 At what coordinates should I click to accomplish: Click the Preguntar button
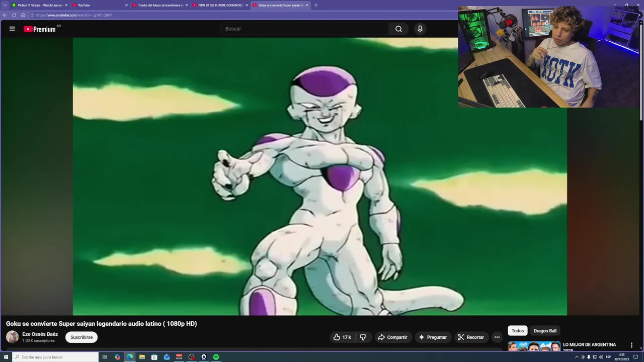pos(433,337)
